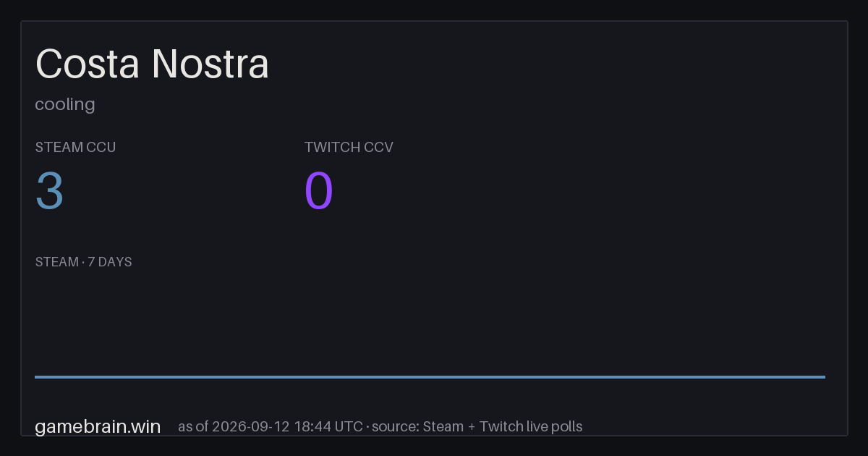Open the gamebrain.win site link

click(x=98, y=426)
